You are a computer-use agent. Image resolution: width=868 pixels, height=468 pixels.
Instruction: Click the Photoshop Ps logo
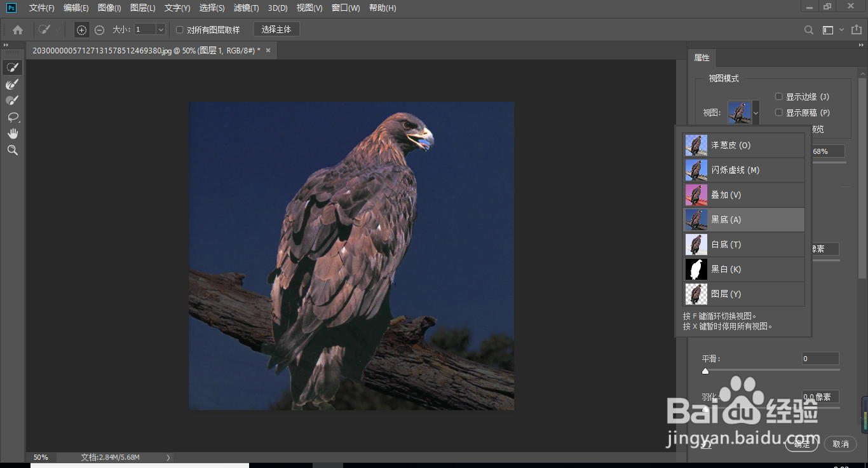click(11, 8)
